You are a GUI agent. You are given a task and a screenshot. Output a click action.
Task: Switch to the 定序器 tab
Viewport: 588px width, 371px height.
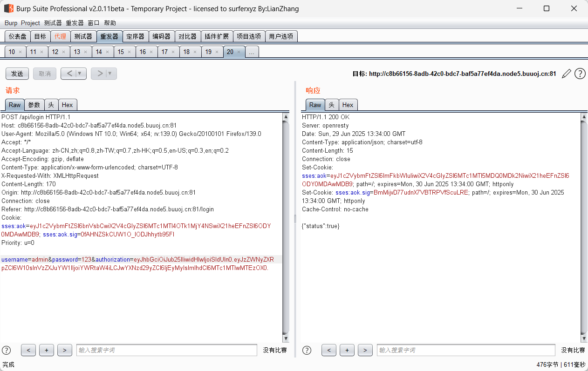point(136,36)
